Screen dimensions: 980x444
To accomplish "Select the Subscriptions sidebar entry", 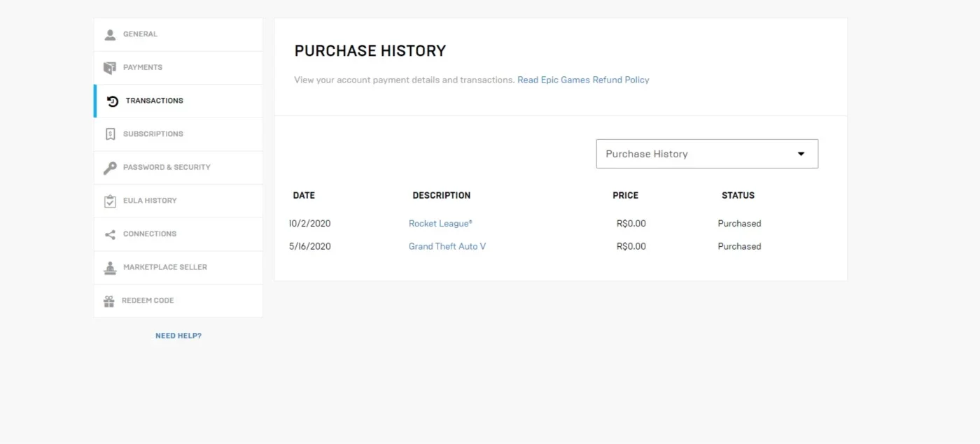I will pyautogui.click(x=178, y=134).
